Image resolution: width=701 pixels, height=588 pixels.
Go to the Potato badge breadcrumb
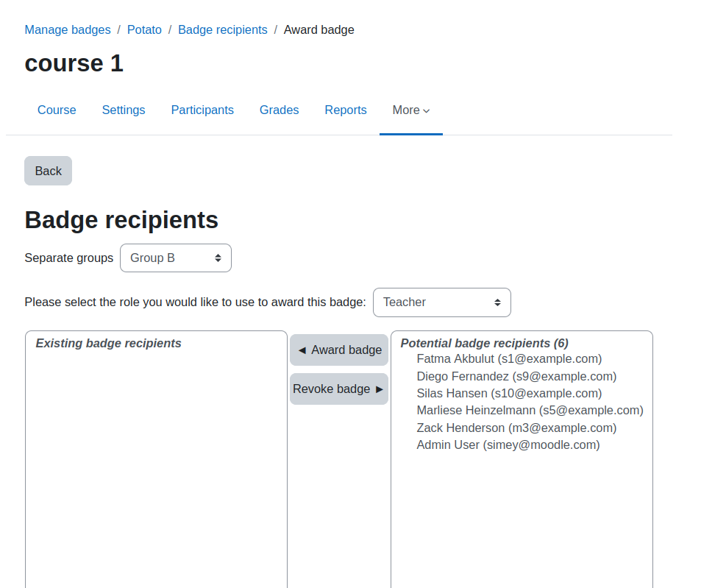click(144, 29)
